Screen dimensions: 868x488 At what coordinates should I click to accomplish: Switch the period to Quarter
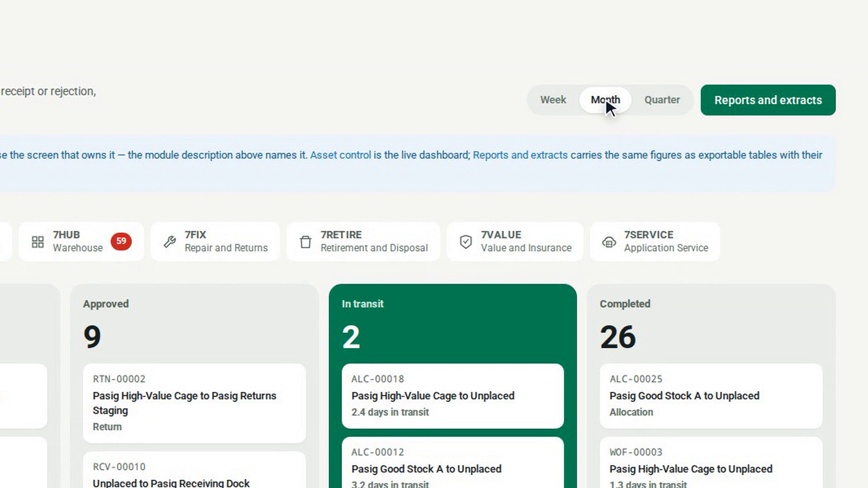[x=662, y=100]
